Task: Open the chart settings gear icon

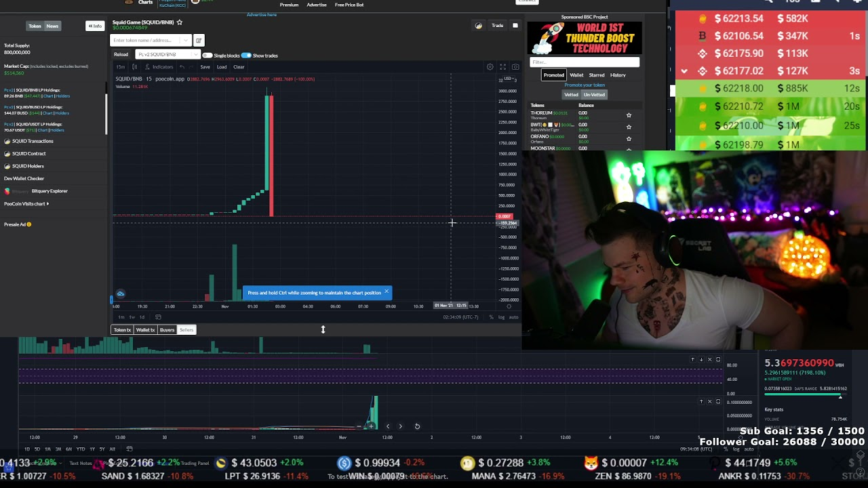Action: 490,66
